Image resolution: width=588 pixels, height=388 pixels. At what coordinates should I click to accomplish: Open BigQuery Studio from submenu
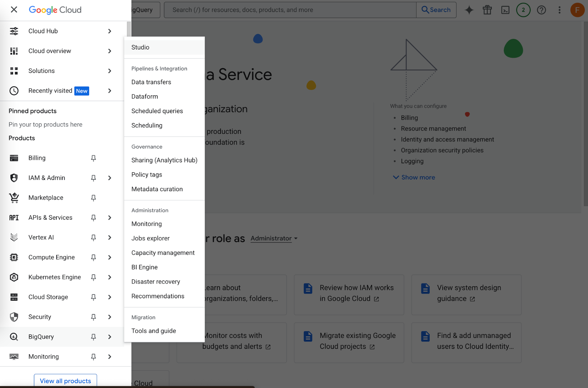pos(164,47)
